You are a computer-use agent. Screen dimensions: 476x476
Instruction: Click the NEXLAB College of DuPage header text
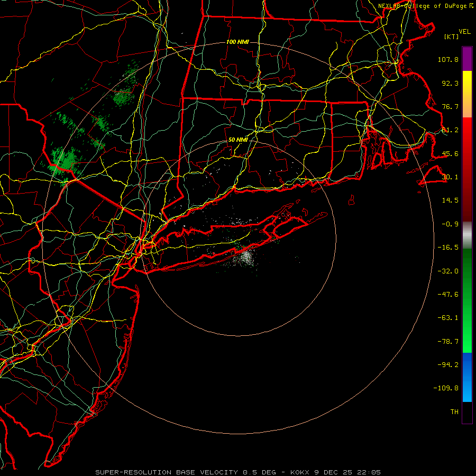tap(426, 6)
